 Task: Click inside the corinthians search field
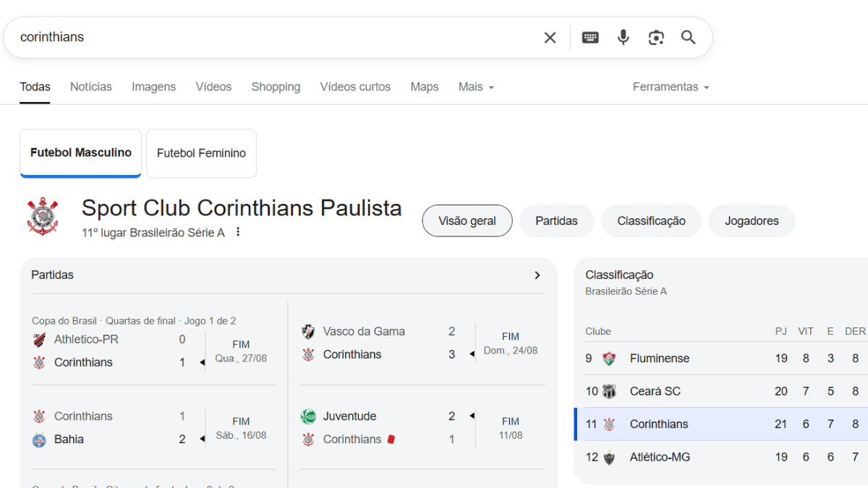pyautogui.click(x=275, y=38)
